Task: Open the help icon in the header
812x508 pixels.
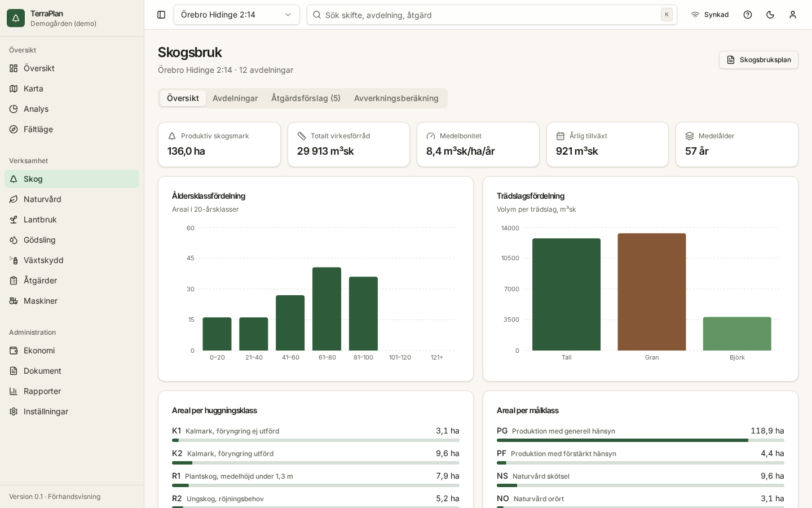Action: click(x=748, y=15)
